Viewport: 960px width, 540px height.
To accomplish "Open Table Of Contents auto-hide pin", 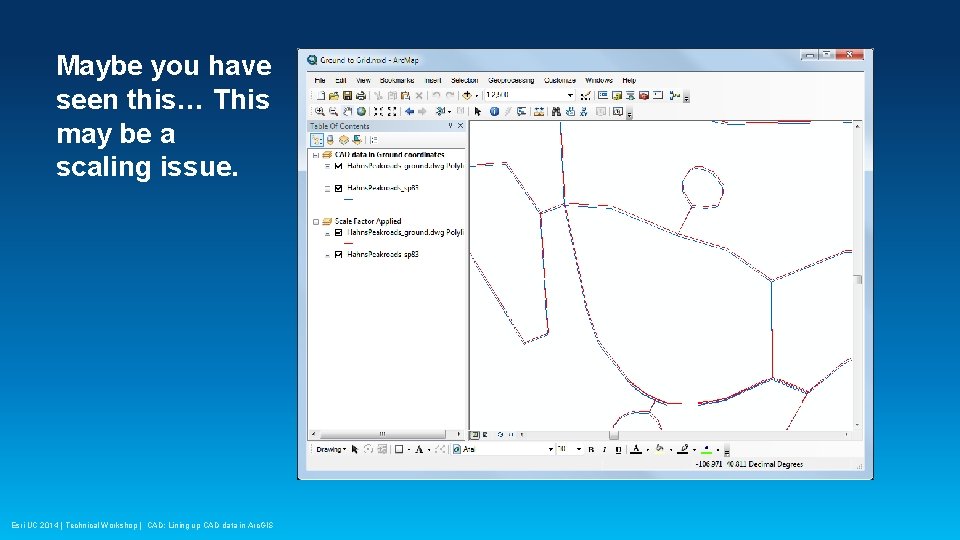I will coord(450,126).
